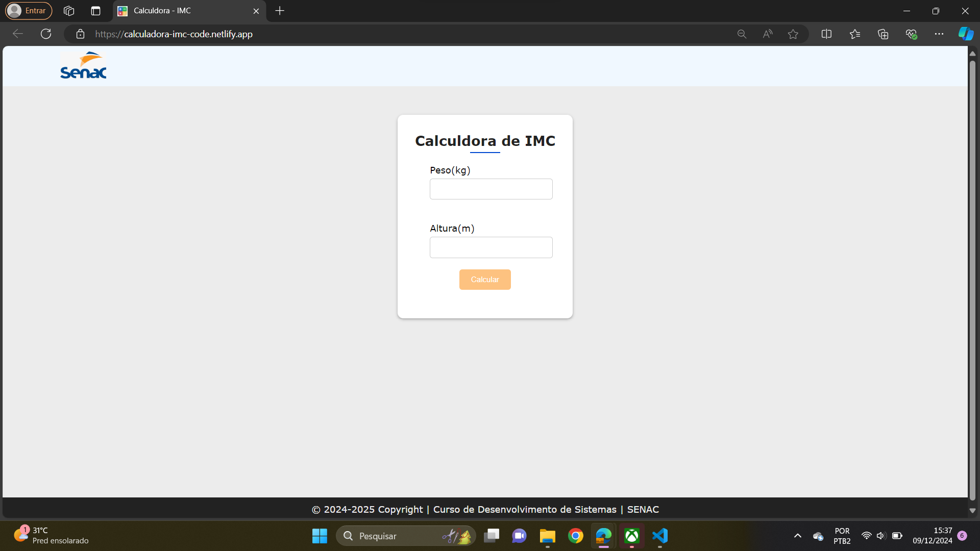Open the split screen icon
This screenshot has width=980, height=551.
pos(826,34)
